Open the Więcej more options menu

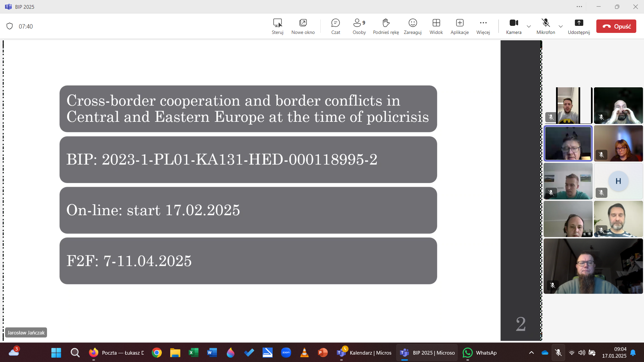[483, 26]
